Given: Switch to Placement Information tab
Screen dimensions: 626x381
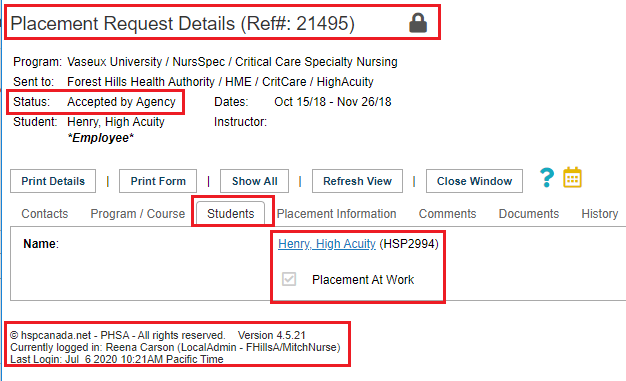Looking at the screenshot, I should 337,214.
